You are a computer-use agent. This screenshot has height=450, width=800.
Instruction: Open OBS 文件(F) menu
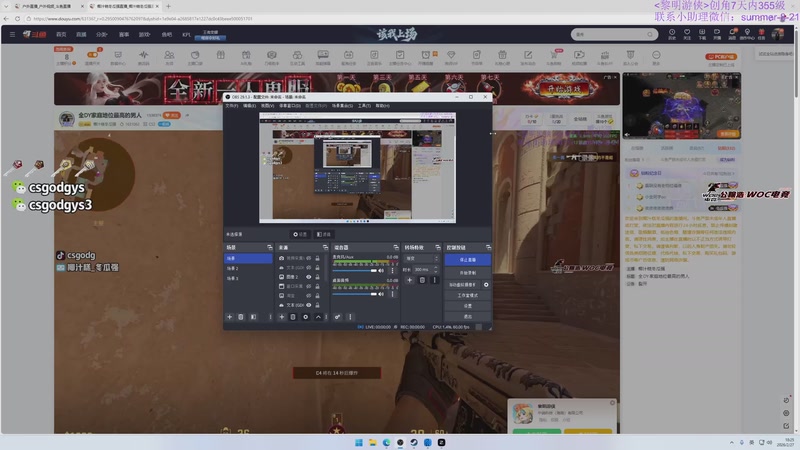232,106
